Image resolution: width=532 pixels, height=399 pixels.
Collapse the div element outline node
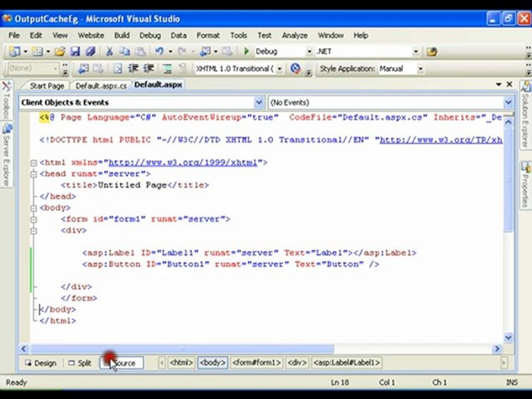tap(33, 231)
